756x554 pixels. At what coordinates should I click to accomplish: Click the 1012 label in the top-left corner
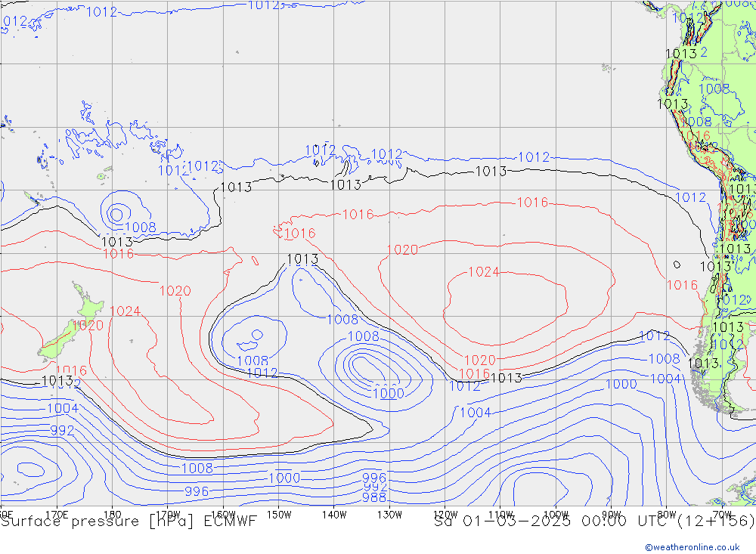click(15, 22)
